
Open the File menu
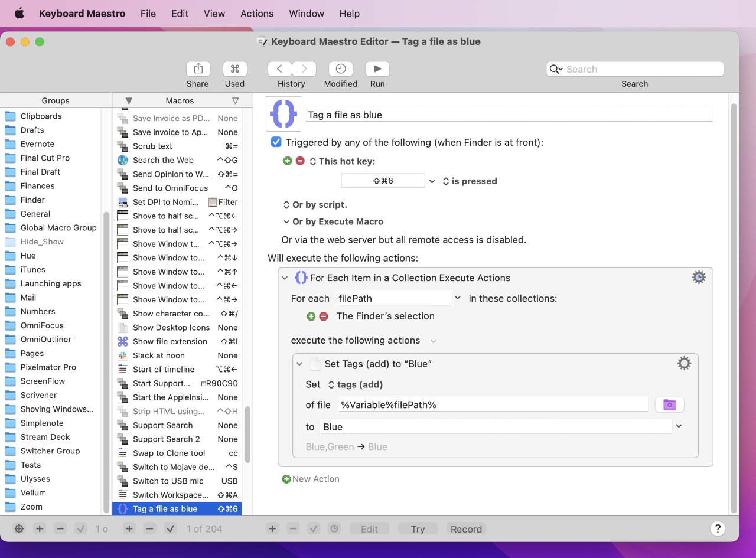(148, 13)
